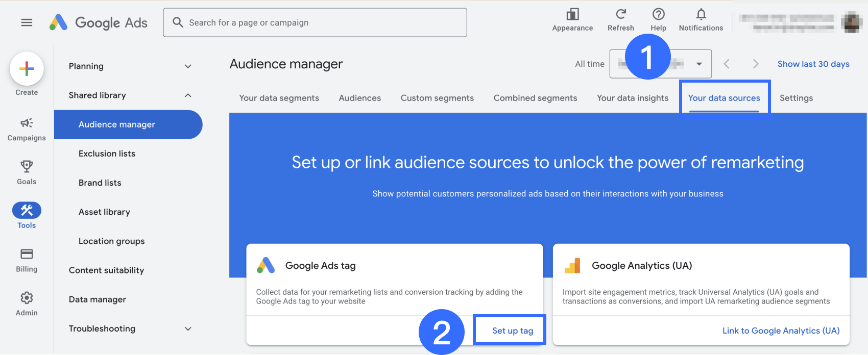Click Set up tag button
The width and height of the screenshot is (868, 355).
pyautogui.click(x=513, y=331)
